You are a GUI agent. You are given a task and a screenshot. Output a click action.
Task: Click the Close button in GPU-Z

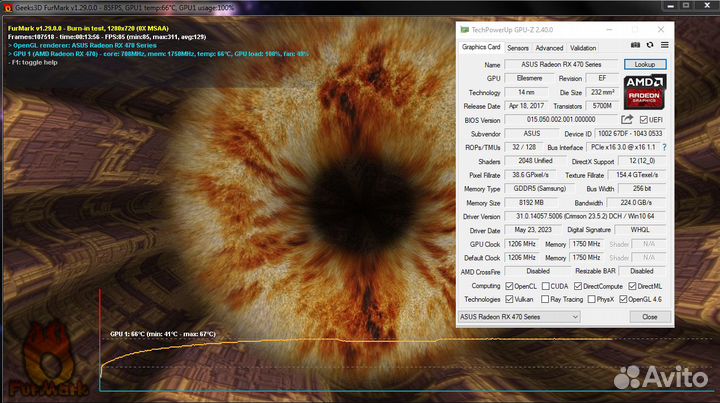[649, 317]
